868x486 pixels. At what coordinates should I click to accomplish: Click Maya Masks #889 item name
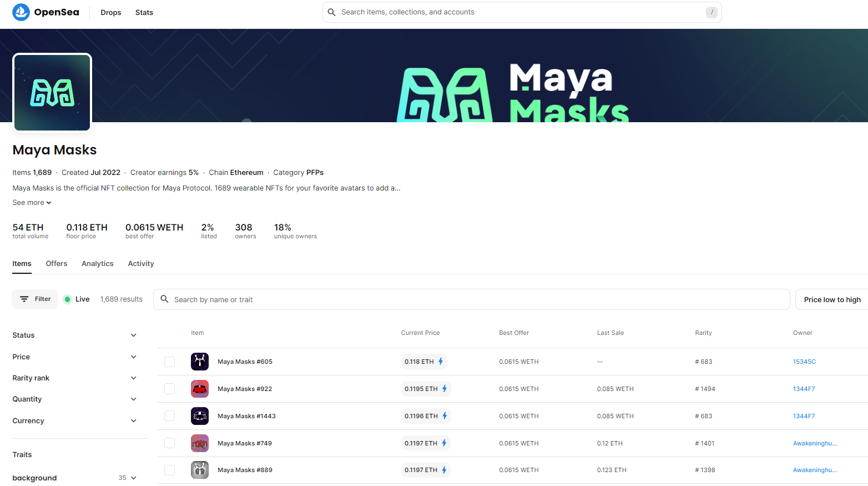(x=245, y=470)
